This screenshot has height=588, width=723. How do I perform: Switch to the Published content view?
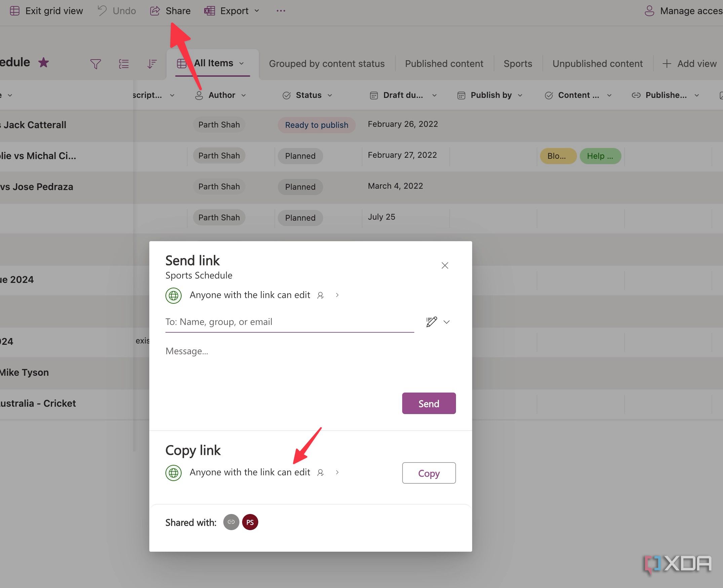(x=444, y=63)
